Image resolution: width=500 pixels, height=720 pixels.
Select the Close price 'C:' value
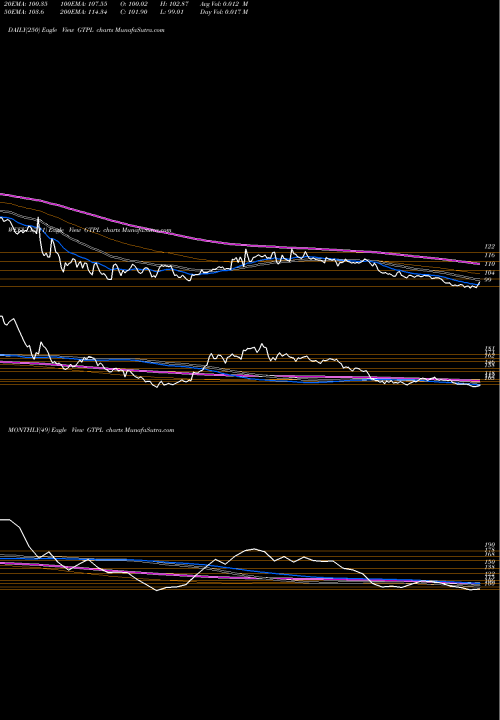tap(134, 12)
